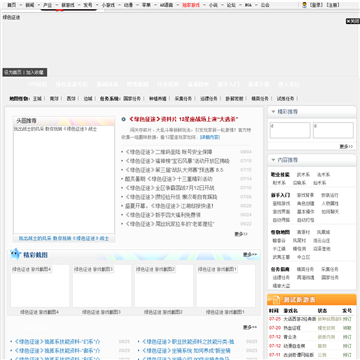Open thumbnail 绿色征途 游戏截图2
360x360 pixels.
pyautogui.click(x=164, y=286)
